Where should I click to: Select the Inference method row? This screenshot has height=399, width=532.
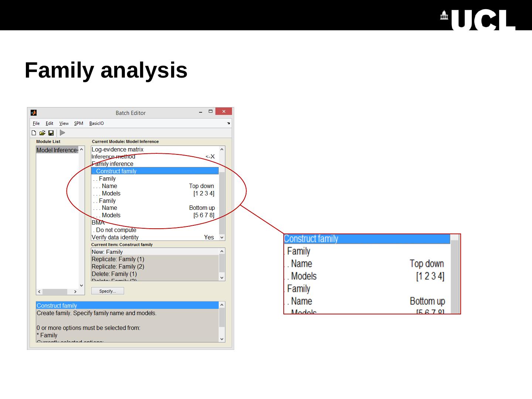[155, 157]
